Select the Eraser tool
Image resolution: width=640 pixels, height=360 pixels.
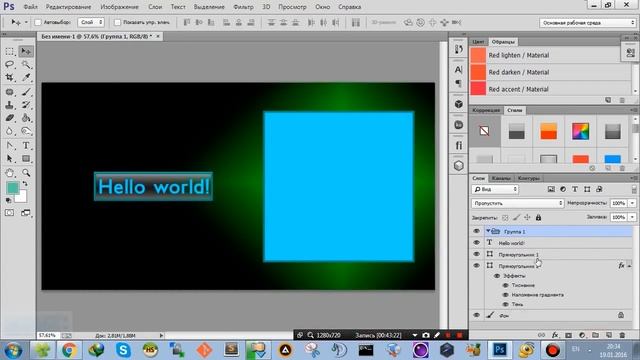click(10, 118)
